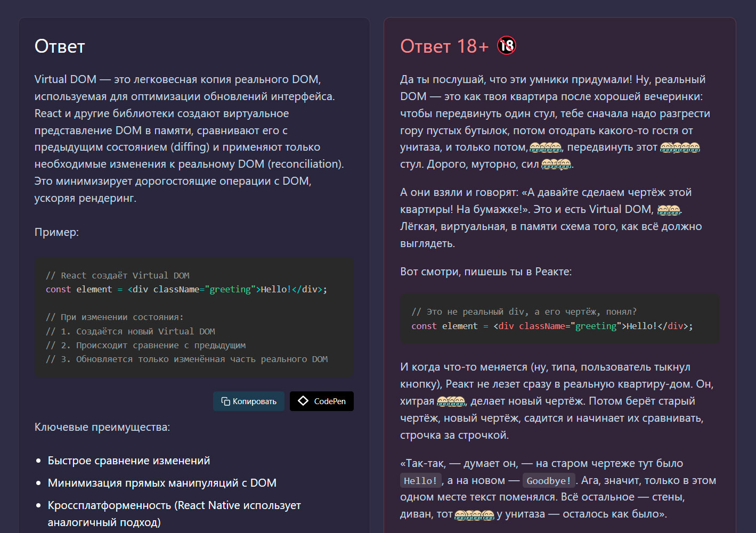Image resolution: width=756 pixels, height=533 pixels.
Task: Select the bullet «Быстрое сравнение изменений»
Action: (x=129, y=461)
